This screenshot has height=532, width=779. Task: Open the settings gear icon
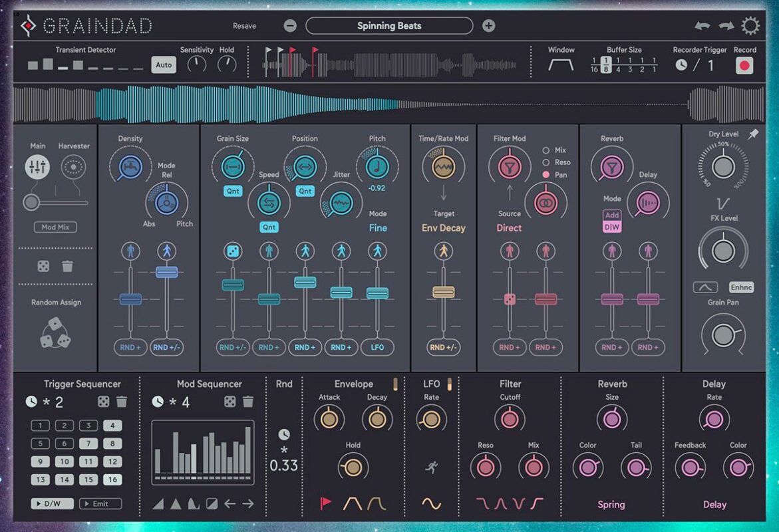pos(750,26)
